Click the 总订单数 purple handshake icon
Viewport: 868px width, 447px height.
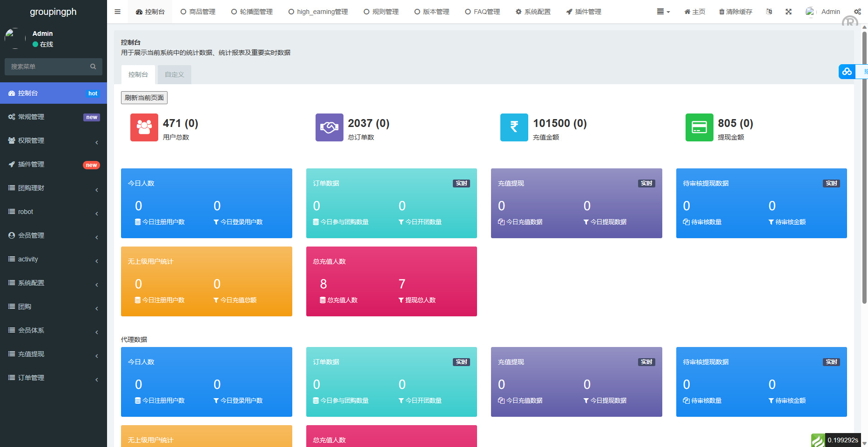329,127
